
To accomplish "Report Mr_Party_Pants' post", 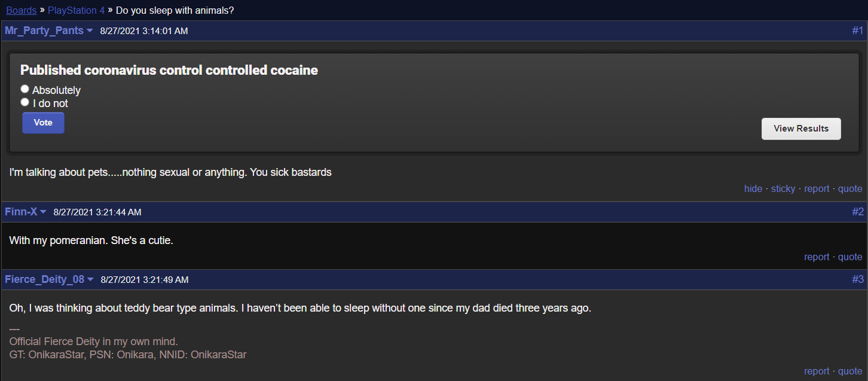I will pos(817,188).
